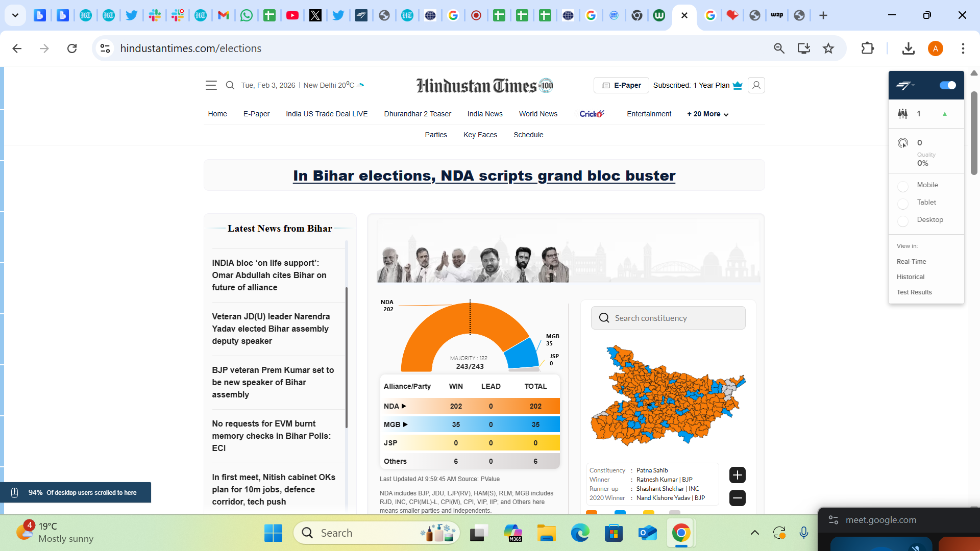Open the Cricket section with the Crick icon
This screenshot has width=980, height=551.
592,114
